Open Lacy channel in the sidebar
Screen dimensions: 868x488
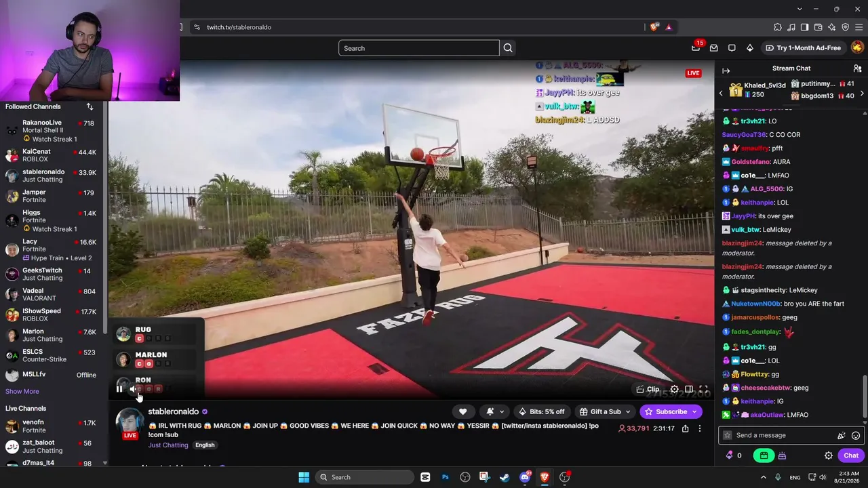coord(52,249)
